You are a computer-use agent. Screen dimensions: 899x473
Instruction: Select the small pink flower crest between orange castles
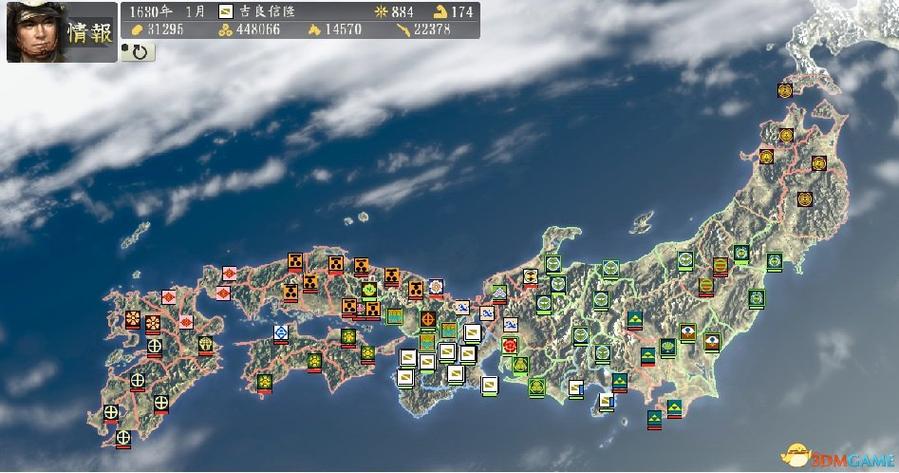click(x=360, y=310)
